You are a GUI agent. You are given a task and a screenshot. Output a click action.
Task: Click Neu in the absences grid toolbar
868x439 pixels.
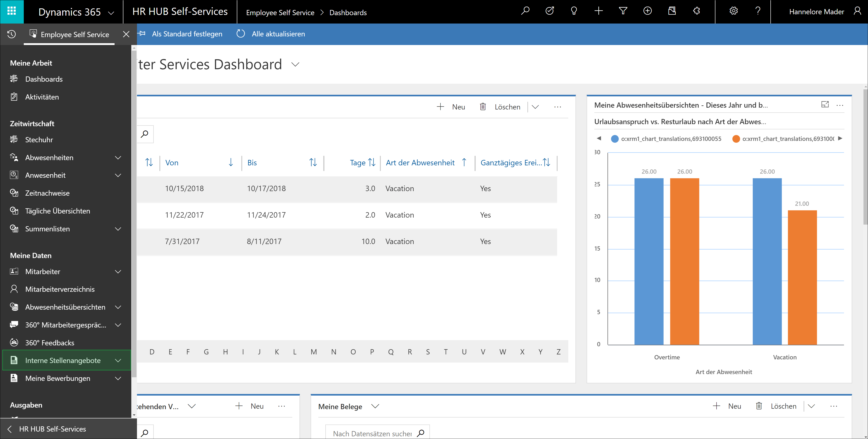click(451, 107)
